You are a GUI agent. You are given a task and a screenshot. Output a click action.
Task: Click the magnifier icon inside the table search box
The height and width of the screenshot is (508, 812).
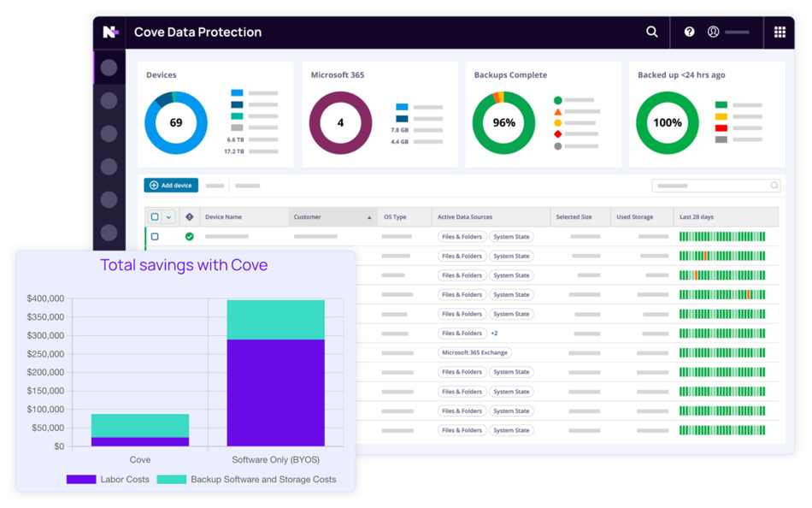click(x=774, y=185)
